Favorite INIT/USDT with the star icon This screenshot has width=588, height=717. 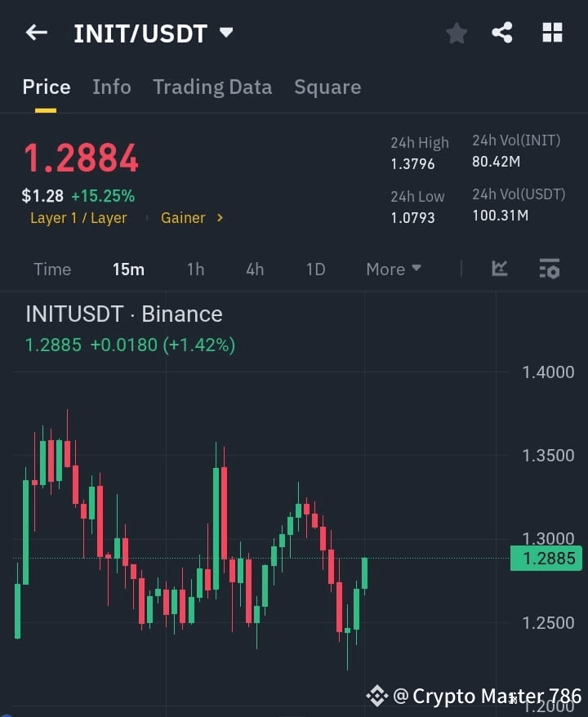(x=456, y=33)
